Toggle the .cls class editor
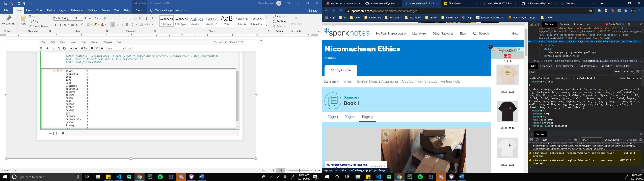The width and height of the screenshot is (644, 181). click(x=625, y=72)
